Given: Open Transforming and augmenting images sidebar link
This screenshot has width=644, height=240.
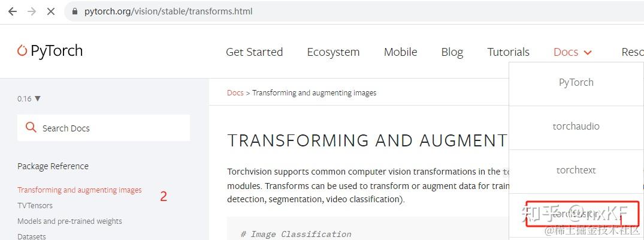Looking at the screenshot, I should [x=80, y=190].
